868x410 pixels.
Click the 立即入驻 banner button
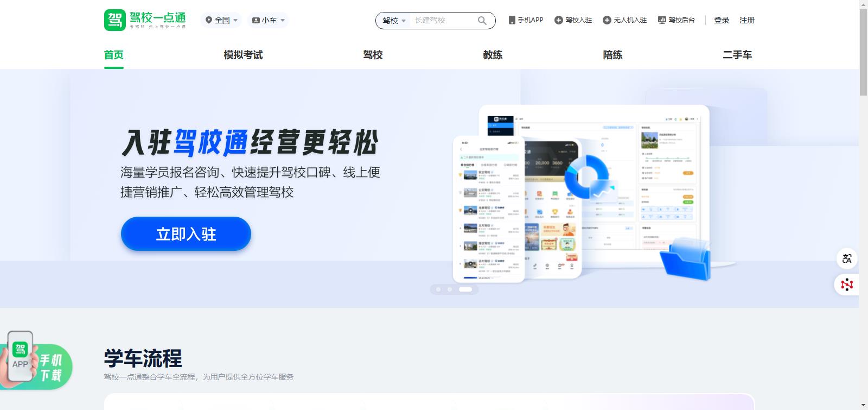pos(186,234)
